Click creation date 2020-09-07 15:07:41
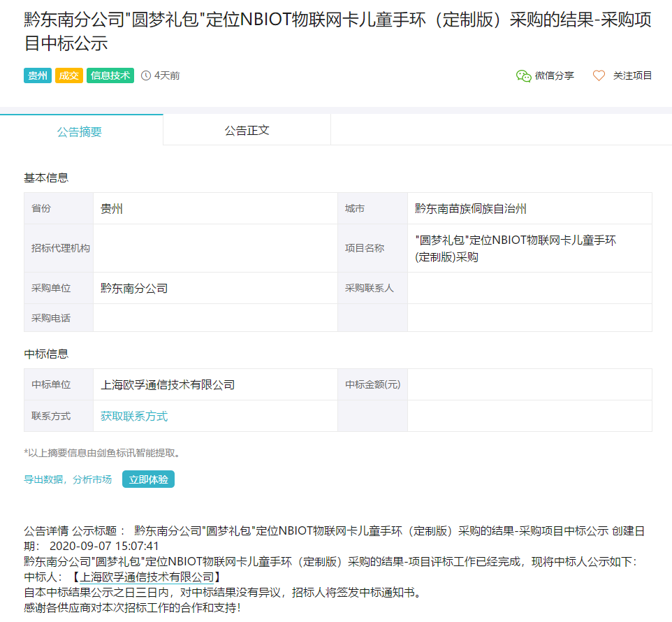 (x=104, y=546)
